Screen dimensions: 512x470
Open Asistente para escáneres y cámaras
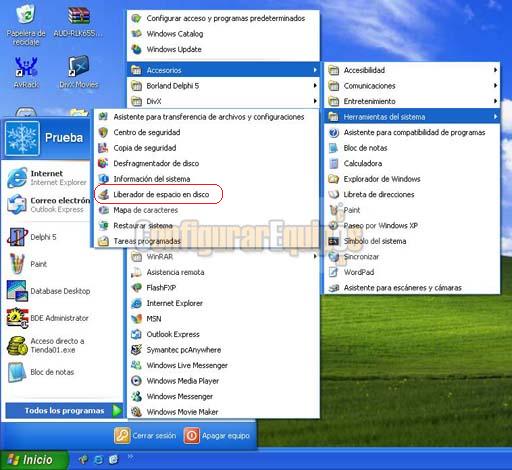click(x=412, y=288)
